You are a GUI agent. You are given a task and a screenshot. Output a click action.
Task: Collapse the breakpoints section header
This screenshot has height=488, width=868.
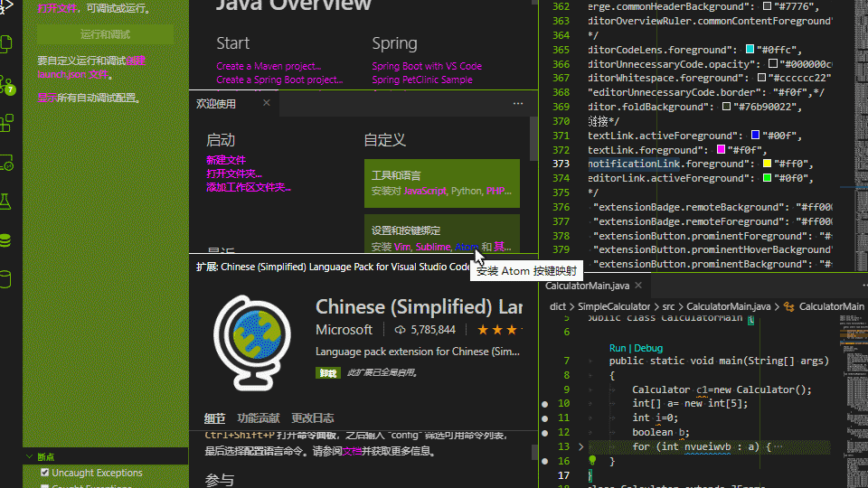(45, 456)
